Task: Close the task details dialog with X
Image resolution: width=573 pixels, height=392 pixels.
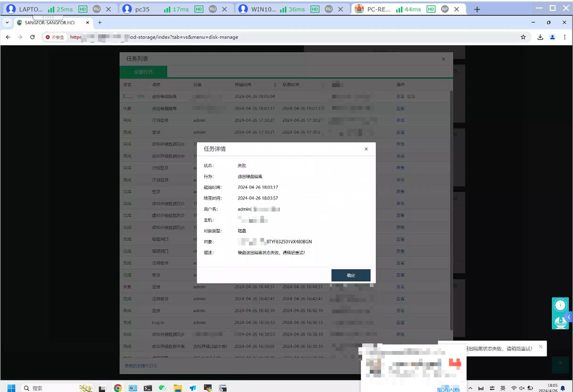Action: [366, 149]
